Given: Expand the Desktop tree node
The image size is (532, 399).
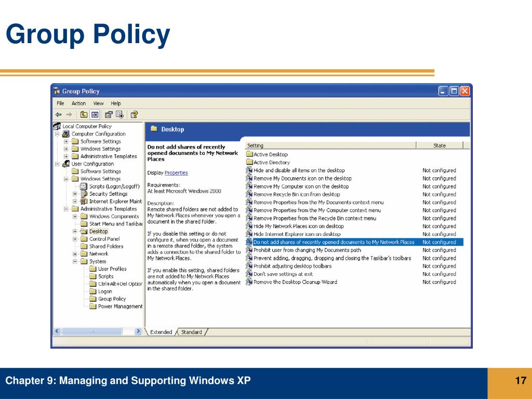Looking at the screenshot, I should coord(75,231).
